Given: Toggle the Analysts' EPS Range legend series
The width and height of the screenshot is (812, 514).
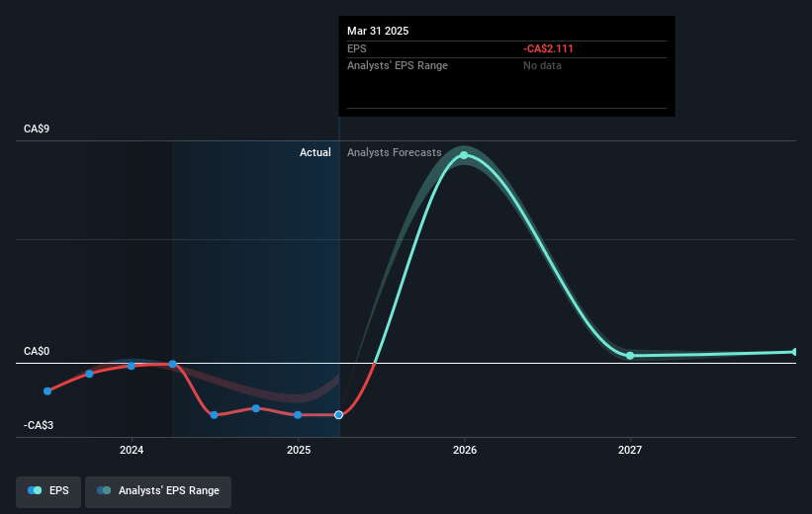Looking at the screenshot, I should [158, 490].
